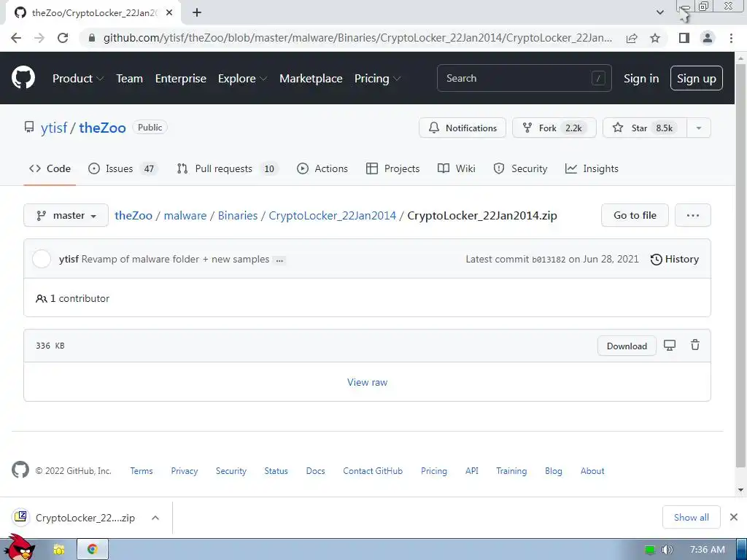Screen dimensions: 747x560
Task: Switch to the Projects tab
Action: pos(392,168)
